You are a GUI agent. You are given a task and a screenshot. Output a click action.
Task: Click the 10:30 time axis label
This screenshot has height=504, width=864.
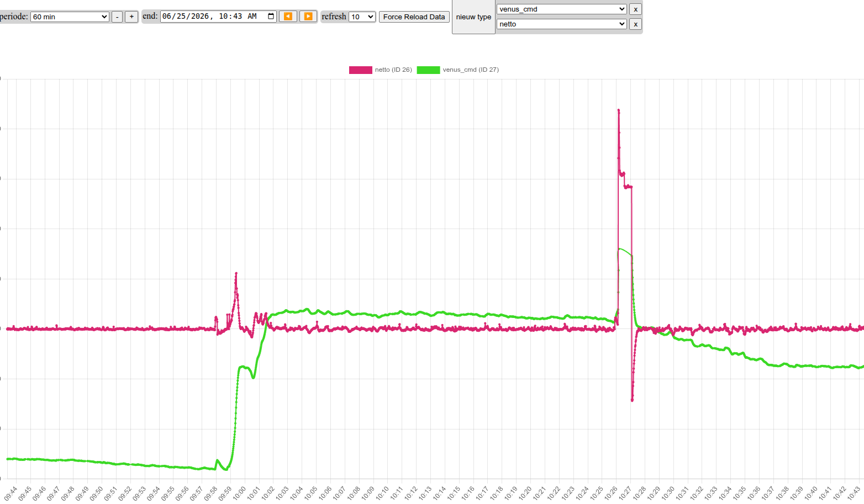(x=668, y=494)
